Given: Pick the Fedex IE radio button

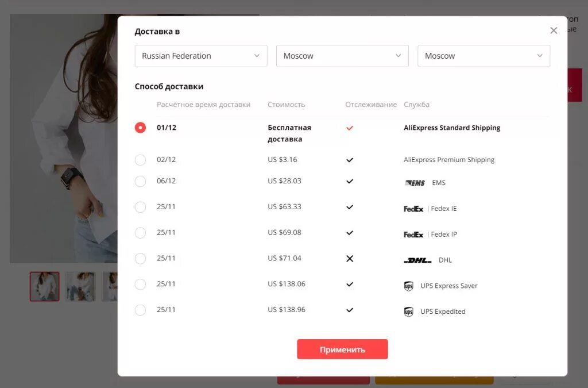Looking at the screenshot, I should pyautogui.click(x=140, y=207).
